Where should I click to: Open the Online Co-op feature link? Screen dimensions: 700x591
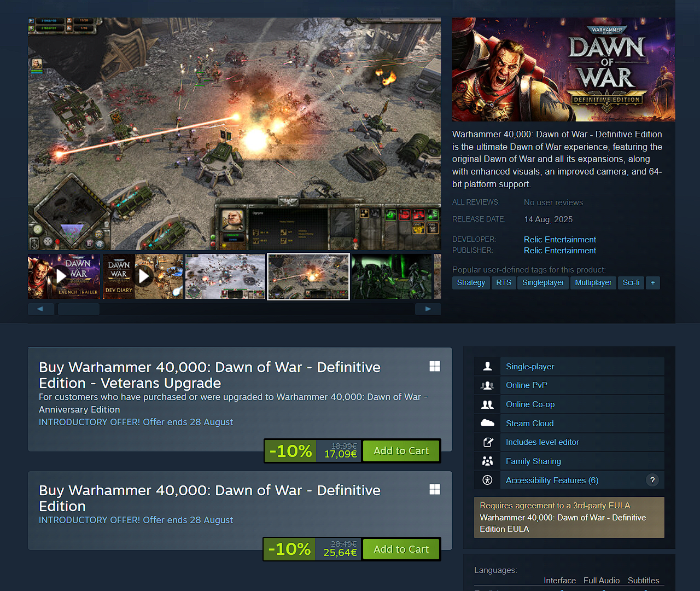point(530,404)
